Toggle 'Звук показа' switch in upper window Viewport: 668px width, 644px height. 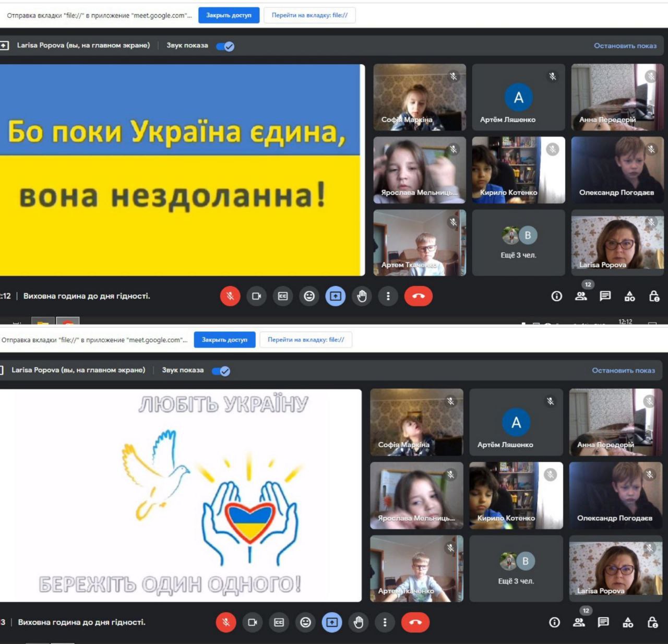(x=225, y=46)
